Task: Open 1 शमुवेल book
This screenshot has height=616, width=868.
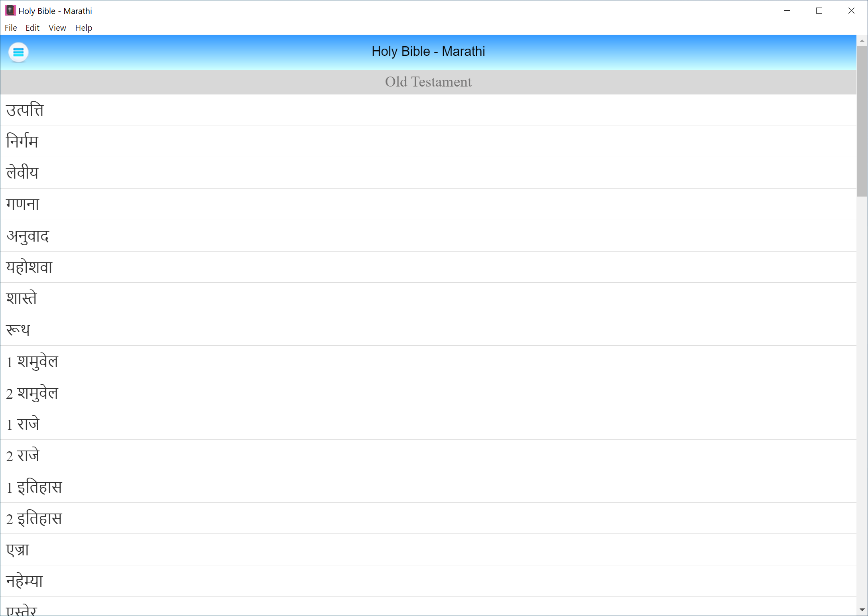Action: pos(32,361)
